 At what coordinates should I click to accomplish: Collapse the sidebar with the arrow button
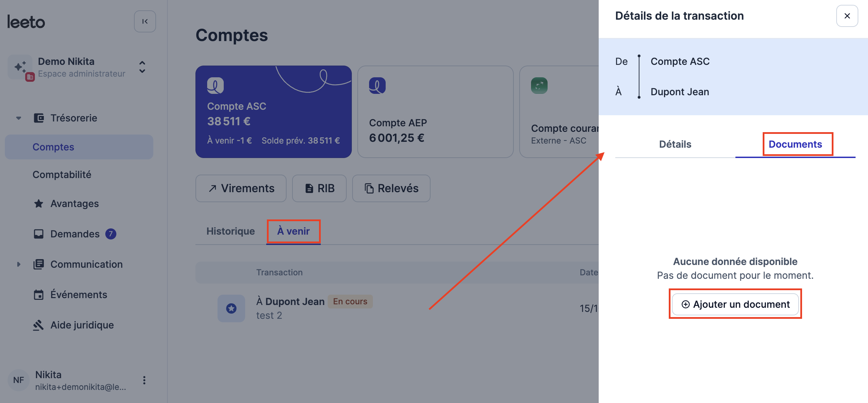point(145,21)
